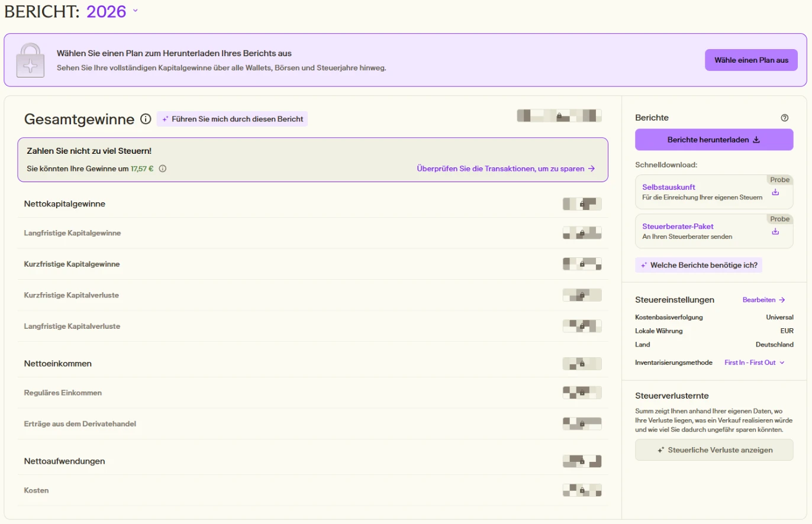
Task: Click the 'Deutschland' country value
Action: [x=775, y=344]
